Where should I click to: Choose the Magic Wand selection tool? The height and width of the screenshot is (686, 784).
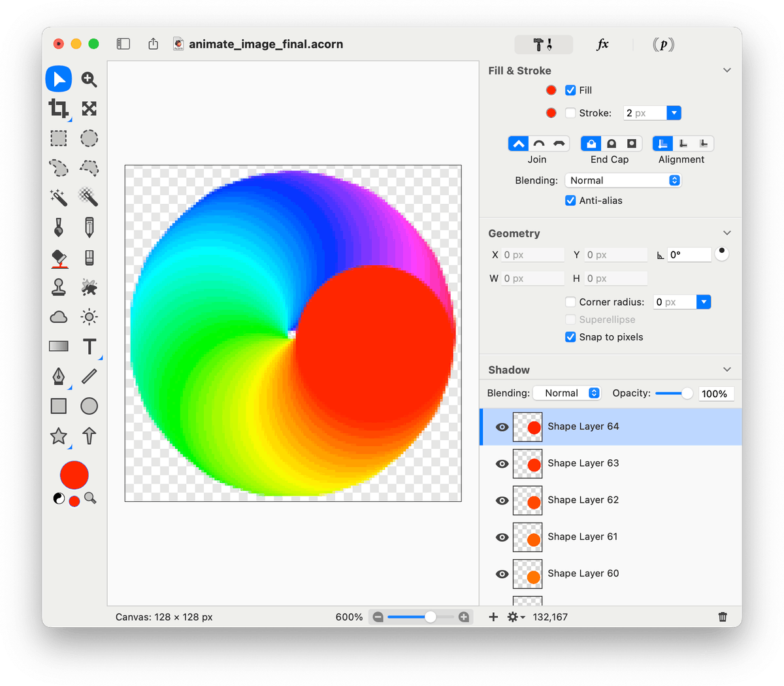tap(59, 197)
